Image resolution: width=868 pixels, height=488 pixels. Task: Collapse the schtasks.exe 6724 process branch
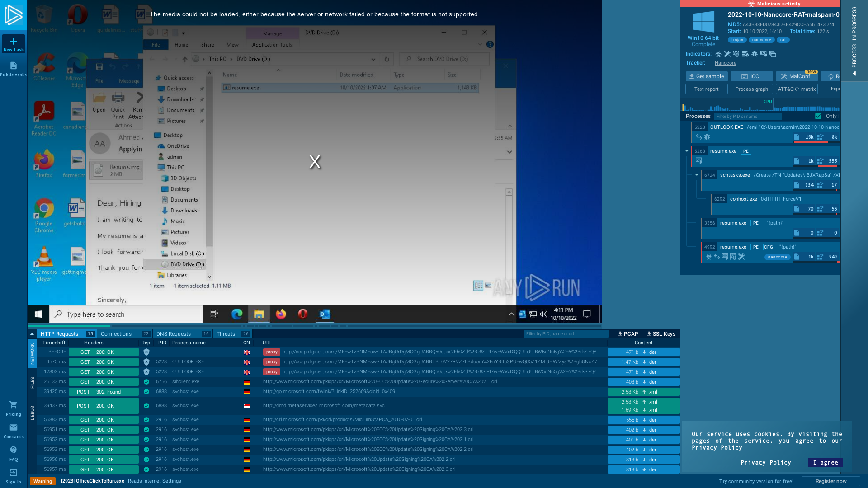[697, 174]
